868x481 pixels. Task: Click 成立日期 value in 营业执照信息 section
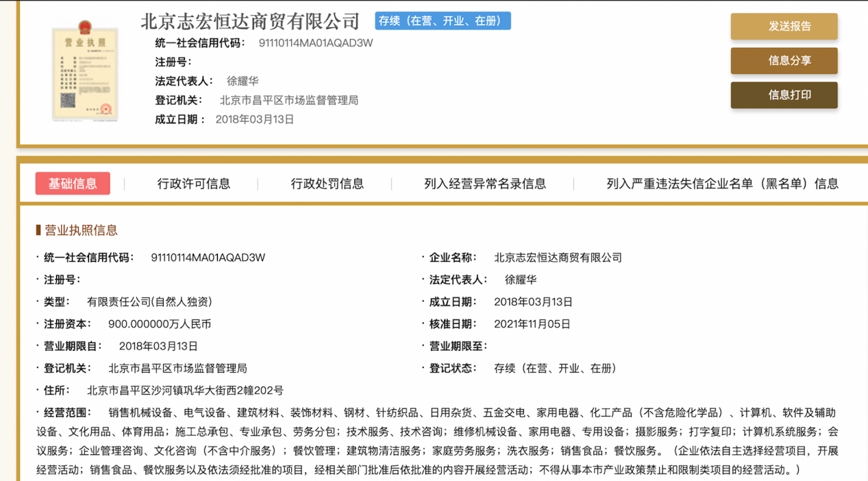click(x=533, y=302)
